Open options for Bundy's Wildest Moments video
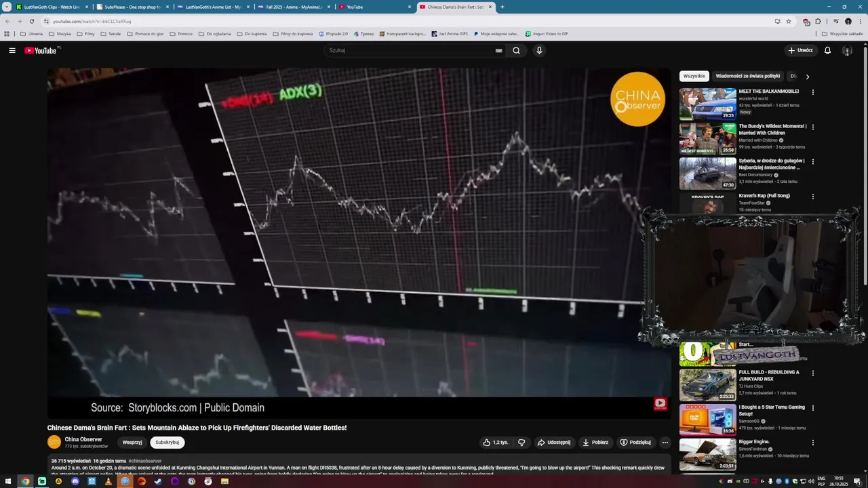Viewport: 868px width, 488px height. 813,127
